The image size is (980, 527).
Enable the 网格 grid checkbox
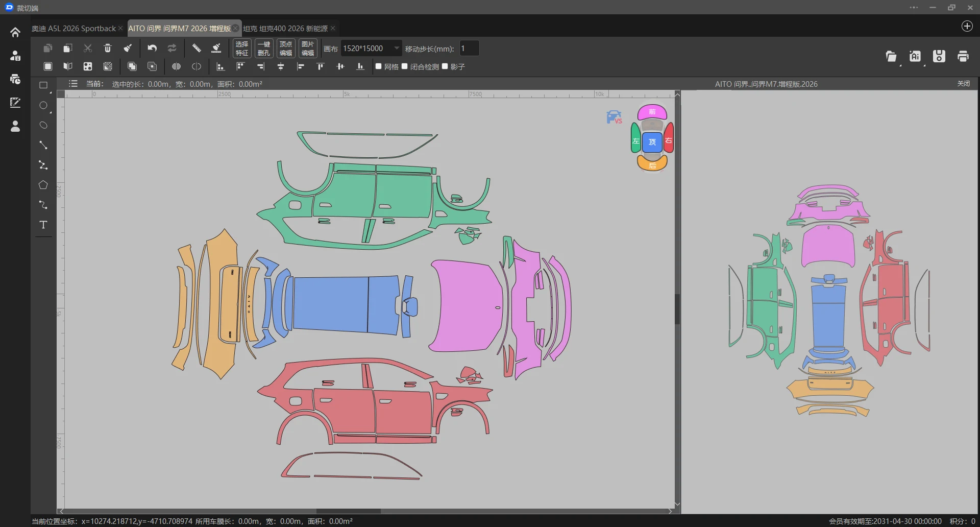pyautogui.click(x=379, y=66)
